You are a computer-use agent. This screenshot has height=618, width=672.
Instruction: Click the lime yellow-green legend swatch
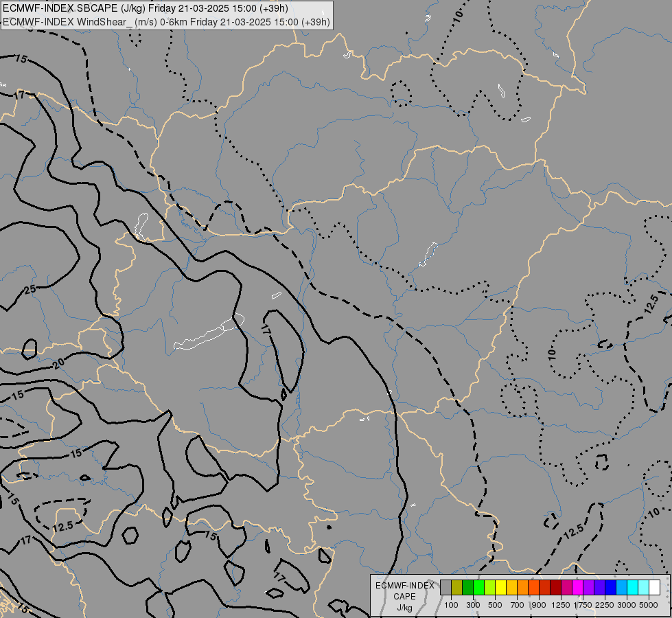pyautogui.click(x=490, y=587)
